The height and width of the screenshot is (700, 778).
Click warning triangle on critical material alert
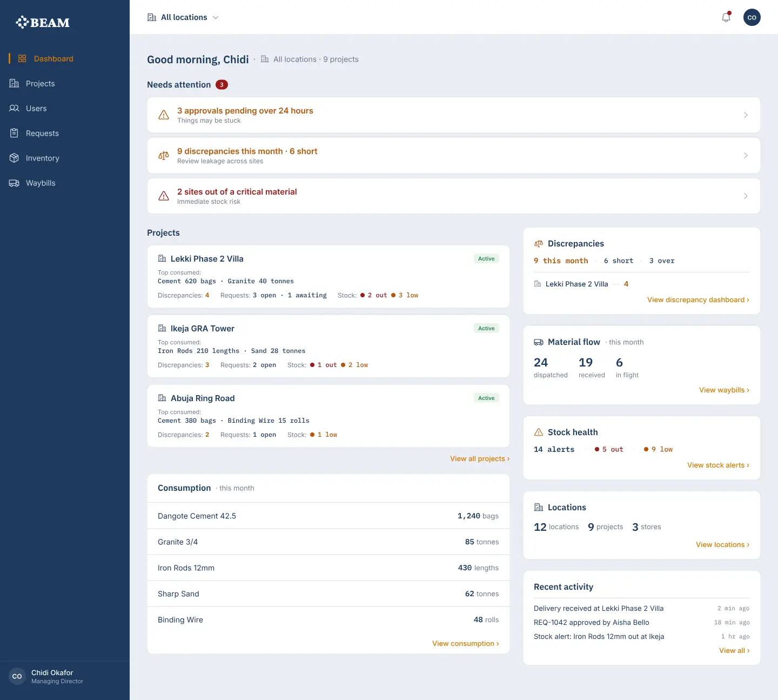tap(164, 196)
